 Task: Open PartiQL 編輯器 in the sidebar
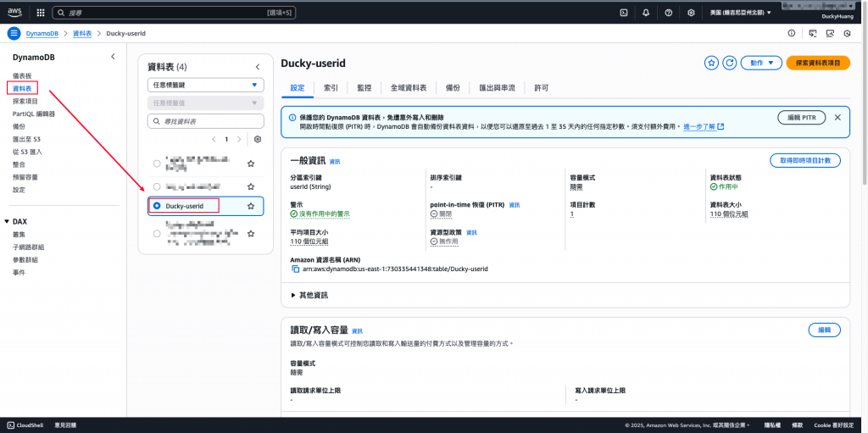[34, 114]
